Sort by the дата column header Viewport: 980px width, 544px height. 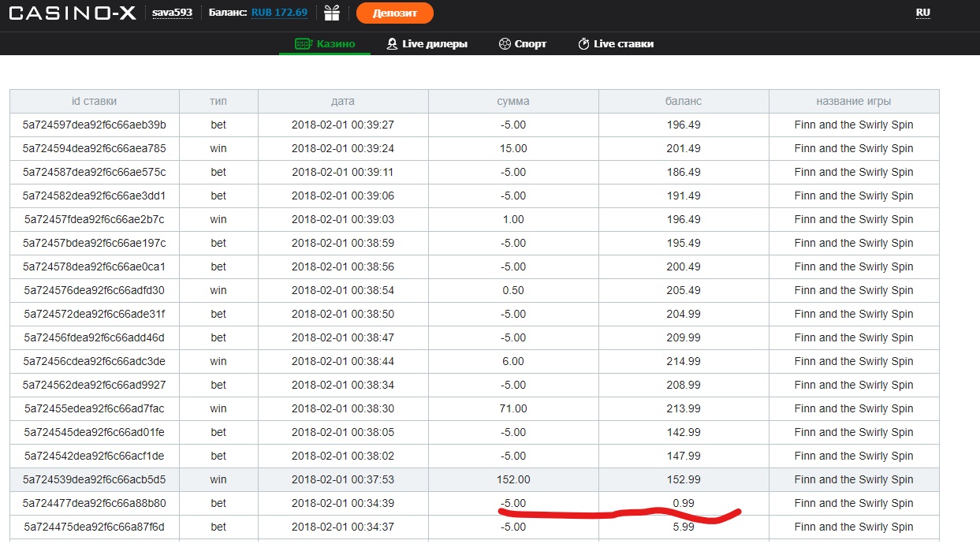[343, 101]
